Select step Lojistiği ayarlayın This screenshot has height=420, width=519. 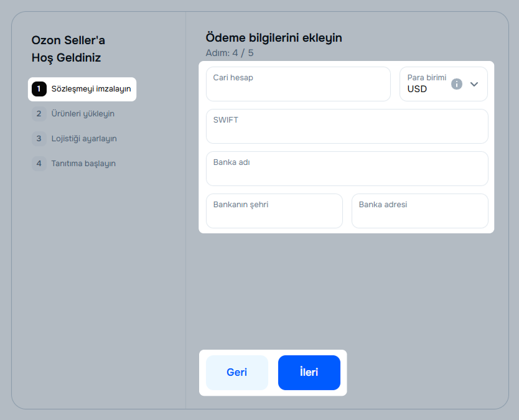click(x=75, y=139)
